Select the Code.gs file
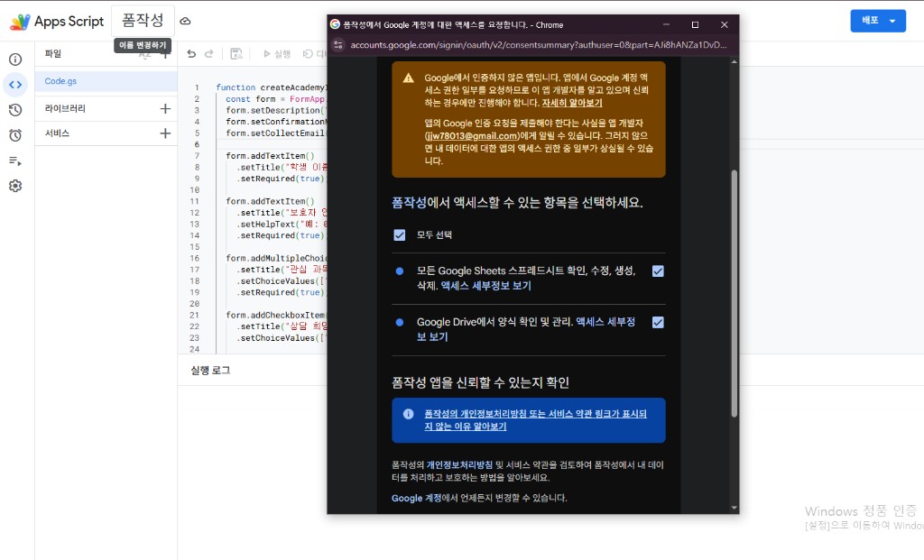Image resolution: width=924 pixels, height=560 pixels. [106, 81]
